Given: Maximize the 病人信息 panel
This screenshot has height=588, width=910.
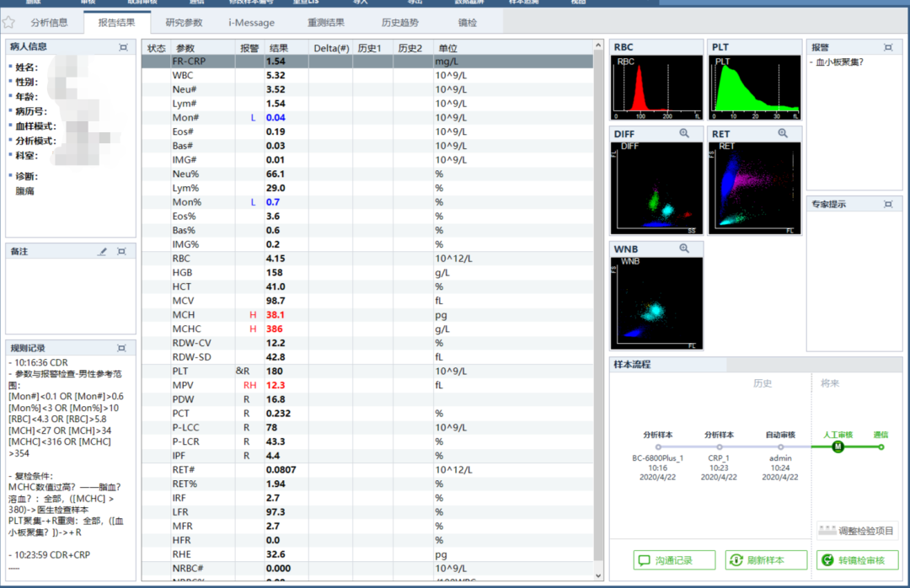Looking at the screenshot, I should click(x=123, y=47).
